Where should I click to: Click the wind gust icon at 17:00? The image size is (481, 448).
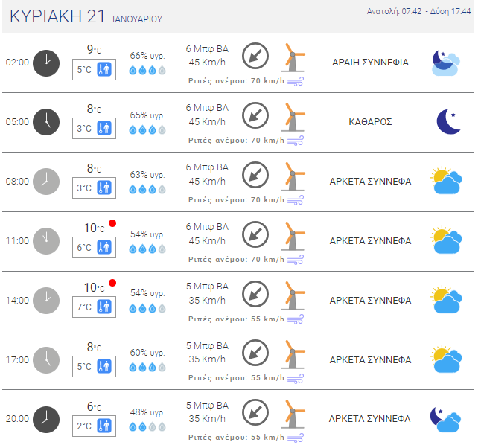point(296,378)
